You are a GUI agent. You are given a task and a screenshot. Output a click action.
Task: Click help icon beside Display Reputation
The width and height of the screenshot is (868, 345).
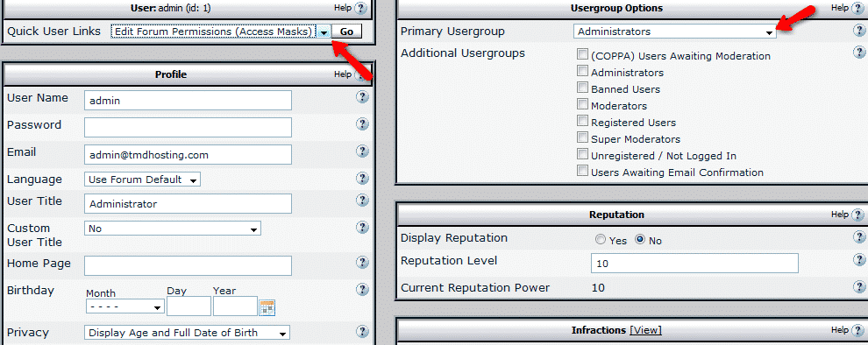[859, 236]
